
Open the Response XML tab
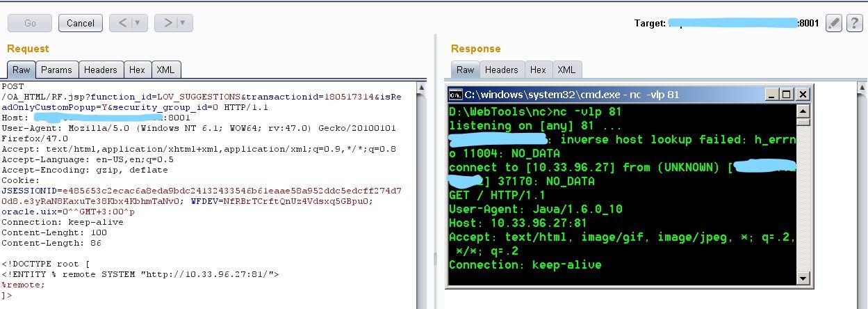point(566,70)
